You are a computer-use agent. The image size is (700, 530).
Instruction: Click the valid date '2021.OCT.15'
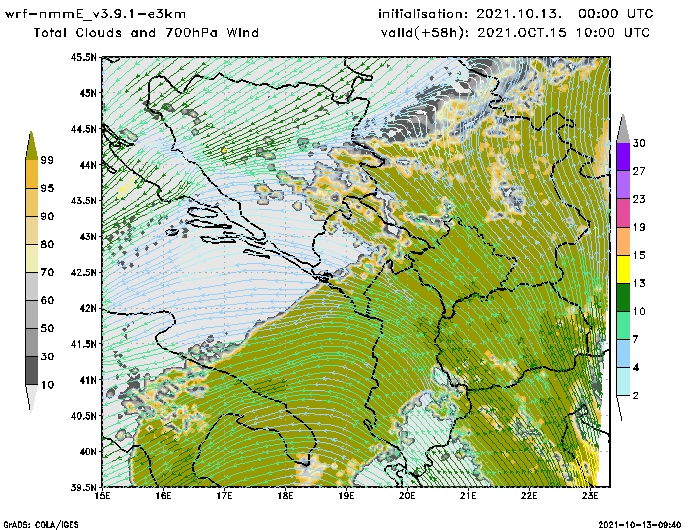click(x=522, y=33)
